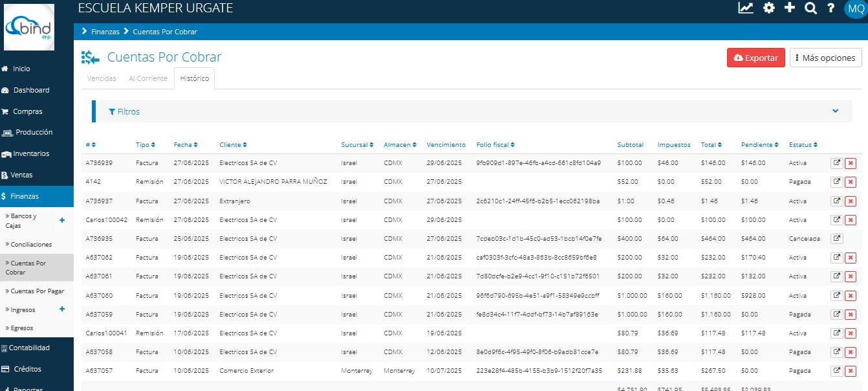The width and height of the screenshot is (868, 391).
Task: Open the statistics chart icon in header
Action: tap(746, 8)
